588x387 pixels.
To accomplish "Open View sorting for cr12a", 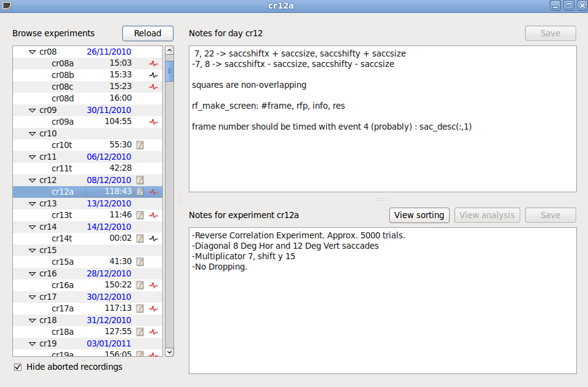I will pyautogui.click(x=419, y=215).
